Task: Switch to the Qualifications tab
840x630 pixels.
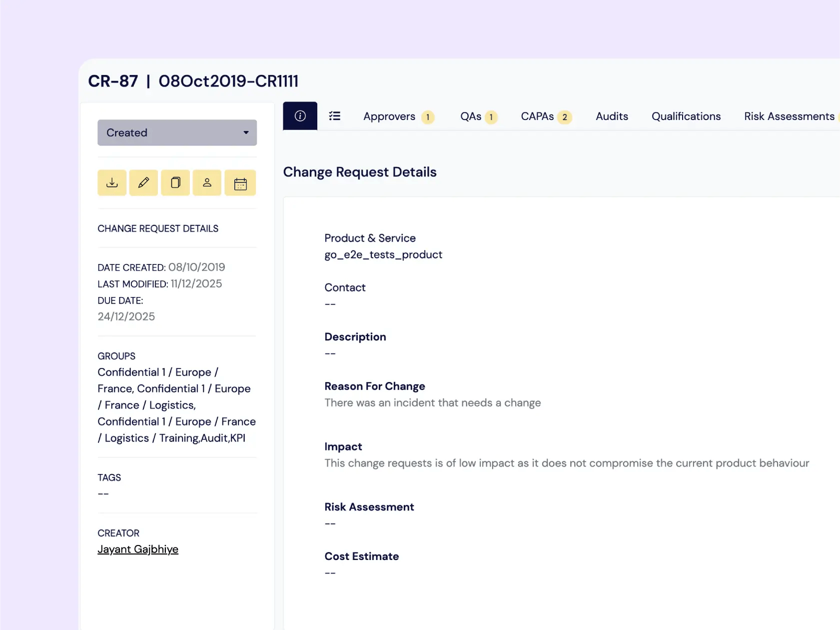Action: coord(686,116)
